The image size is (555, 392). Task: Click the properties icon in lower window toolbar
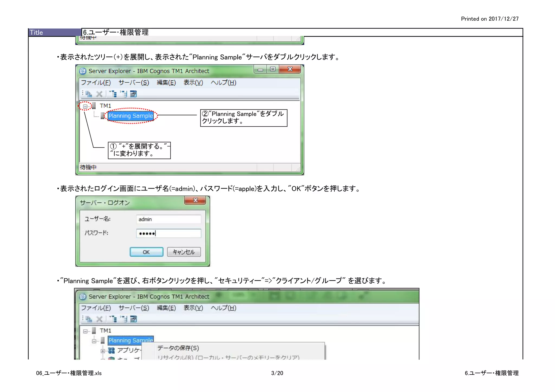click(133, 319)
